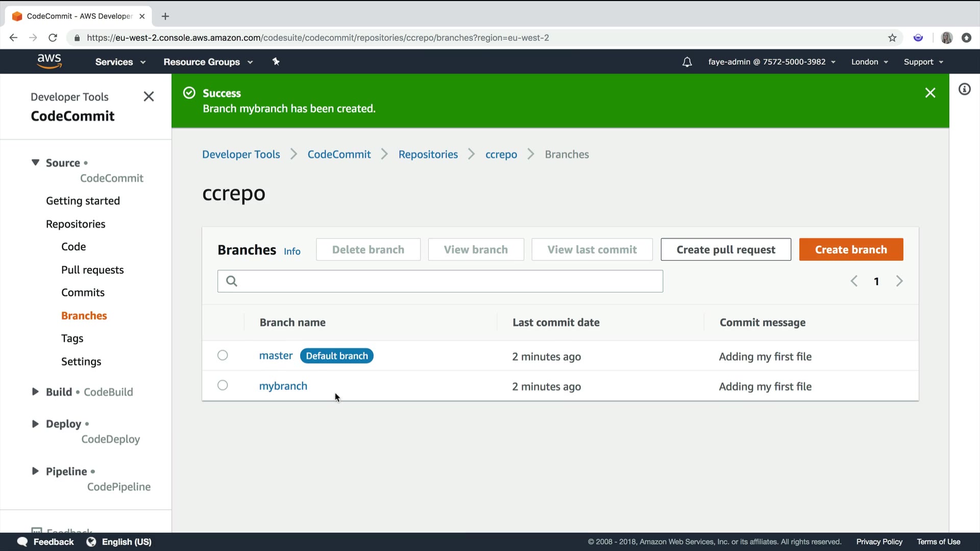
Task: Go to the next branches page arrow
Action: [x=899, y=281]
